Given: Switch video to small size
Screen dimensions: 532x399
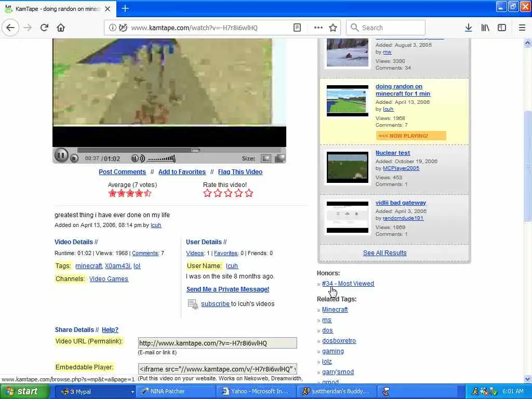Looking at the screenshot, I should pyautogui.click(x=266, y=158).
